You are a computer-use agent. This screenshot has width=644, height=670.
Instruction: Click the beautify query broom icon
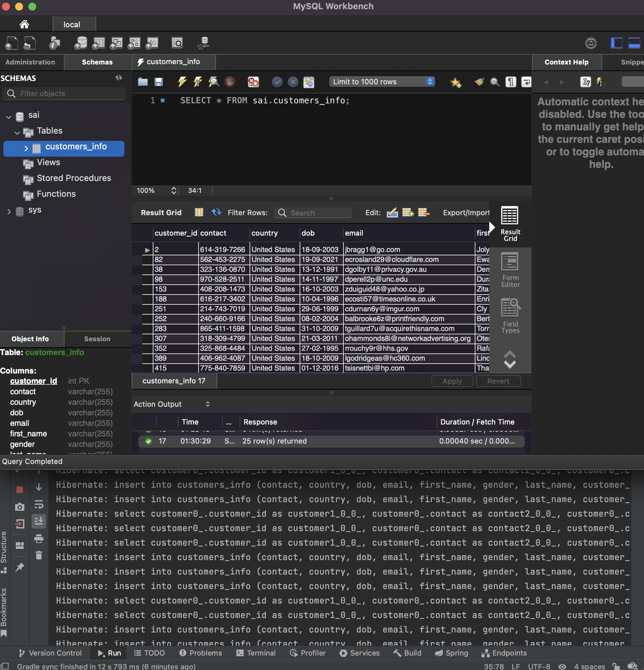coord(479,82)
